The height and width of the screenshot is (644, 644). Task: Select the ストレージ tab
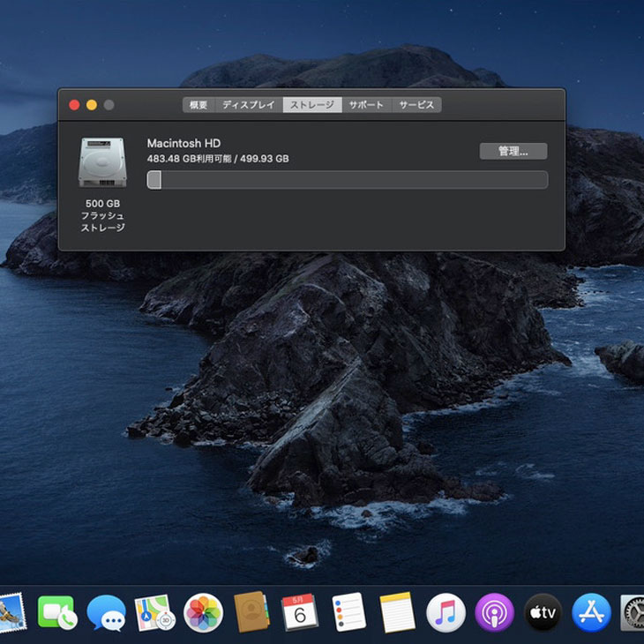(312, 105)
